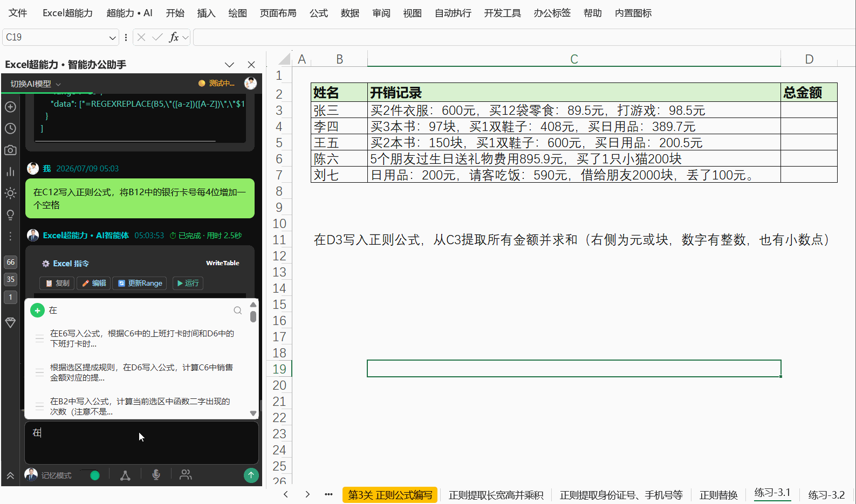856x504 pixels.
Task: Click the scroll up arrow in suggestion popup
Action: pyautogui.click(x=253, y=305)
